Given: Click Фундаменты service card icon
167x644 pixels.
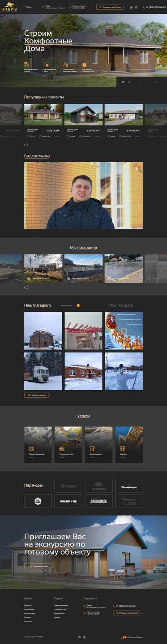Looking at the screenshot, I should point(92,449).
